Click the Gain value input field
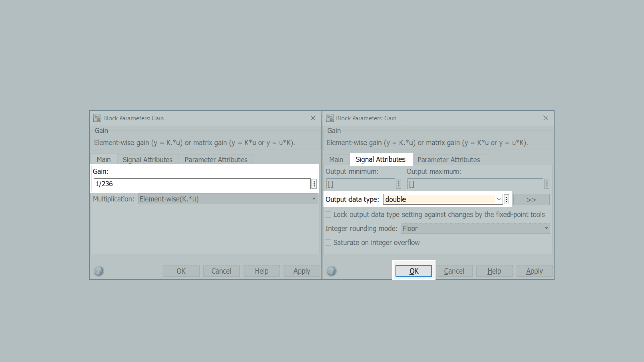 pos(201,184)
